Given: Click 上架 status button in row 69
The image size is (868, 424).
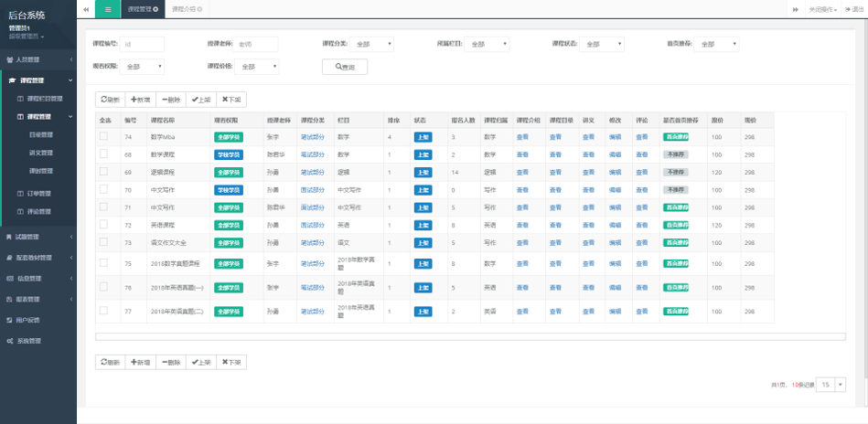Looking at the screenshot, I should point(423,173).
